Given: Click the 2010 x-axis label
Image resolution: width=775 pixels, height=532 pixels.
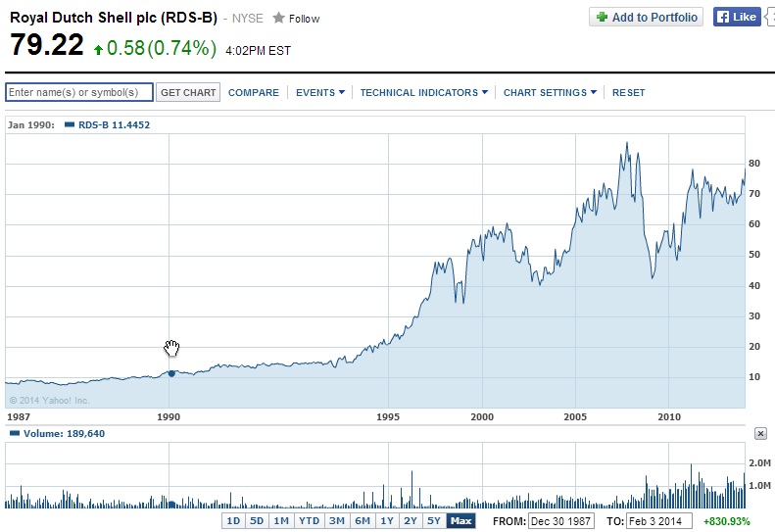Looking at the screenshot, I should (x=669, y=416).
